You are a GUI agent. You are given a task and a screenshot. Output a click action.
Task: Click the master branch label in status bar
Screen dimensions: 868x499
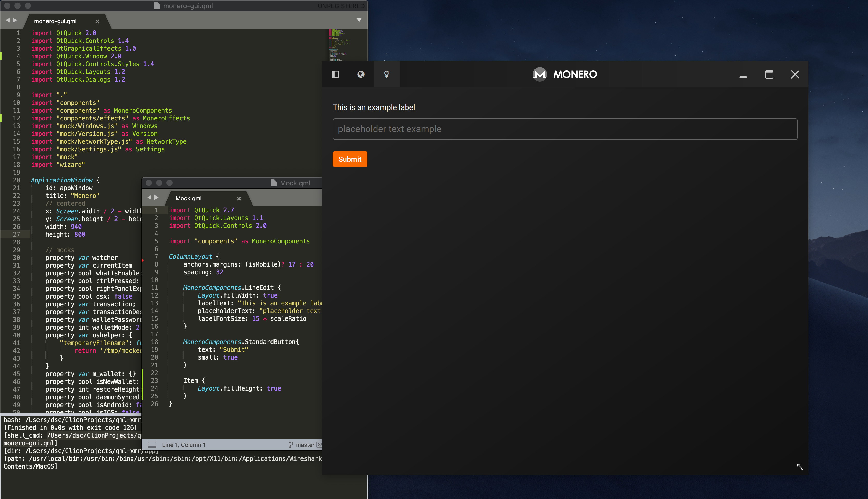(305, 445)
